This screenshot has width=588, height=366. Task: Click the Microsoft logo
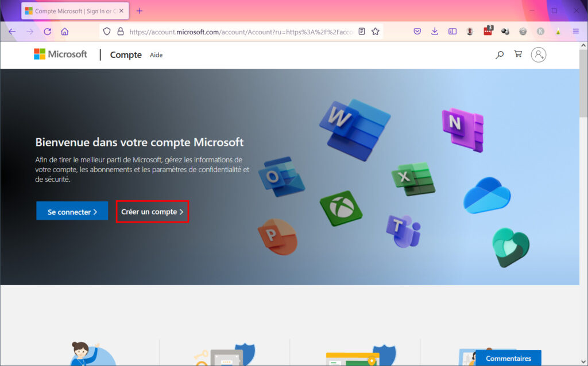tap(60, 54)
